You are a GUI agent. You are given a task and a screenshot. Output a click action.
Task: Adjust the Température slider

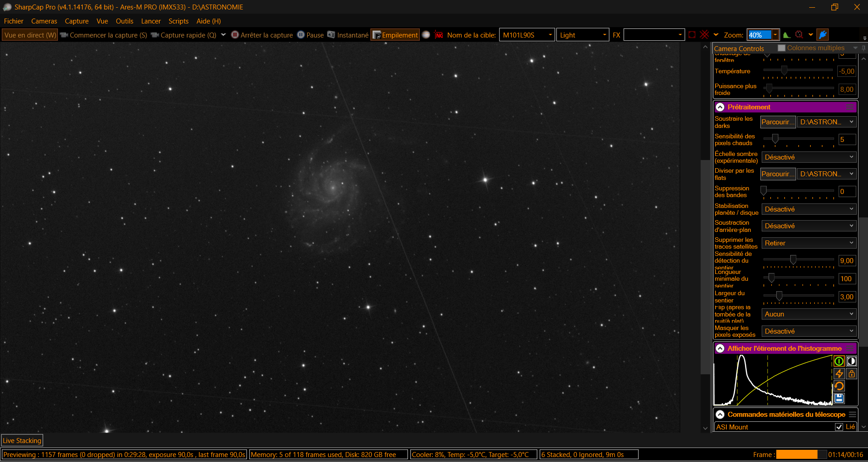799,71
